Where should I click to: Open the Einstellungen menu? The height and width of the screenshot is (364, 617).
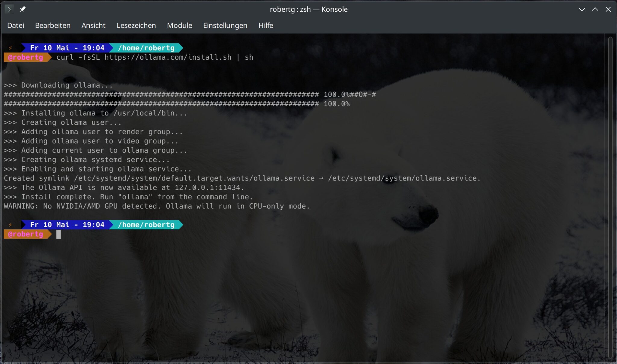pyautogui.click(x=225, y=25)
